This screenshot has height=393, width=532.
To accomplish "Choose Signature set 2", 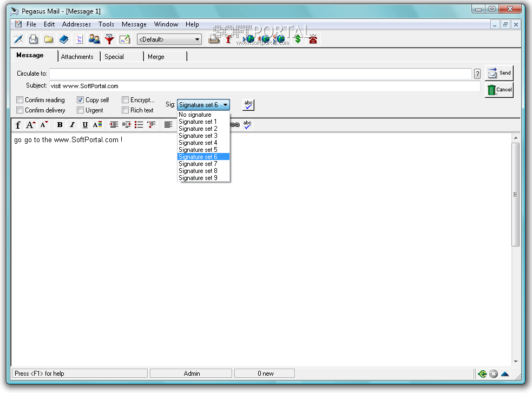I will tap(203, 129).
